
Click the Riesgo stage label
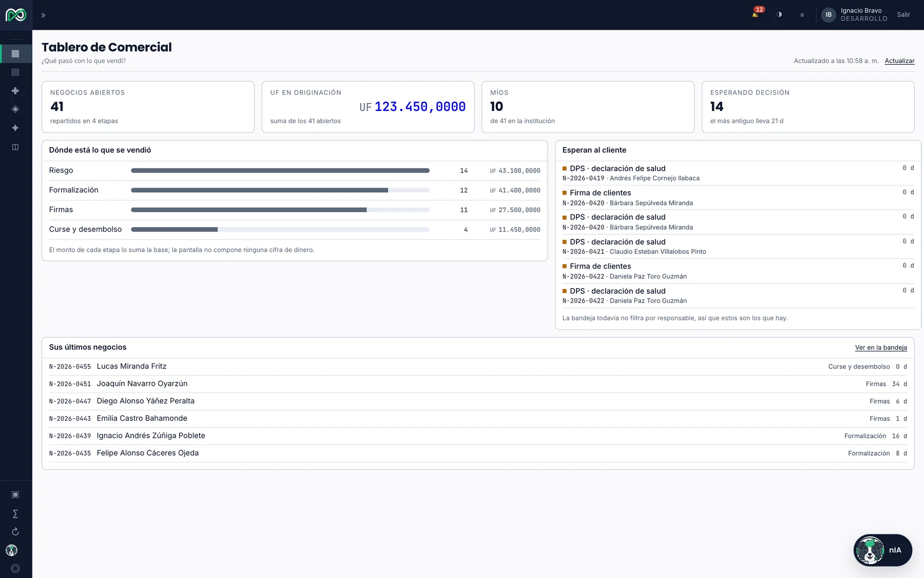(x=61, y=171)
